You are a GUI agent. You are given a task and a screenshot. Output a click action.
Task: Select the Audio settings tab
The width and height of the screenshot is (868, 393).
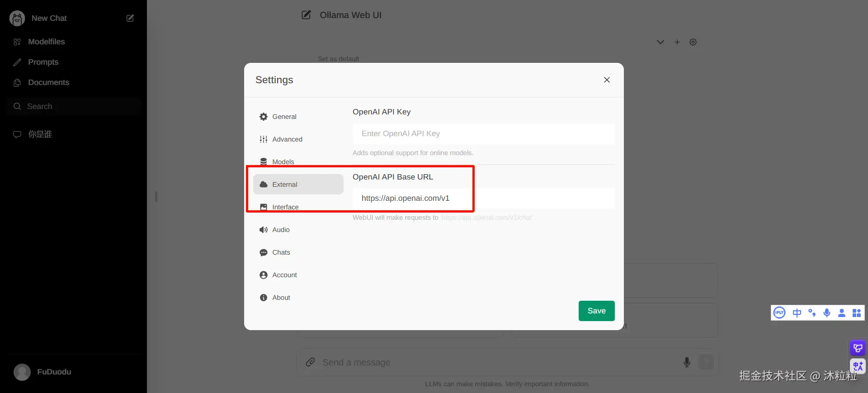280,230
